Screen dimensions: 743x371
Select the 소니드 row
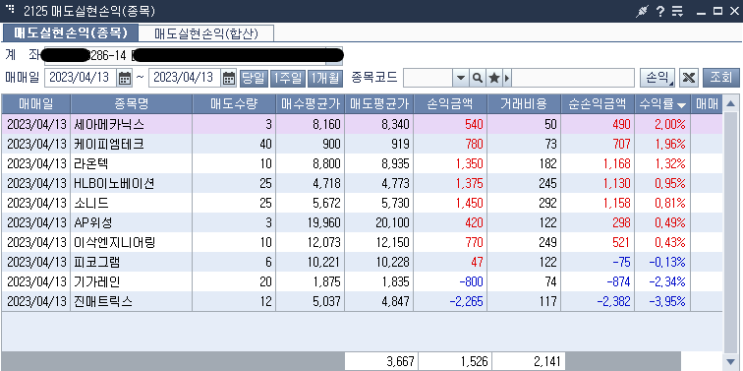click(x=362, y=203)
